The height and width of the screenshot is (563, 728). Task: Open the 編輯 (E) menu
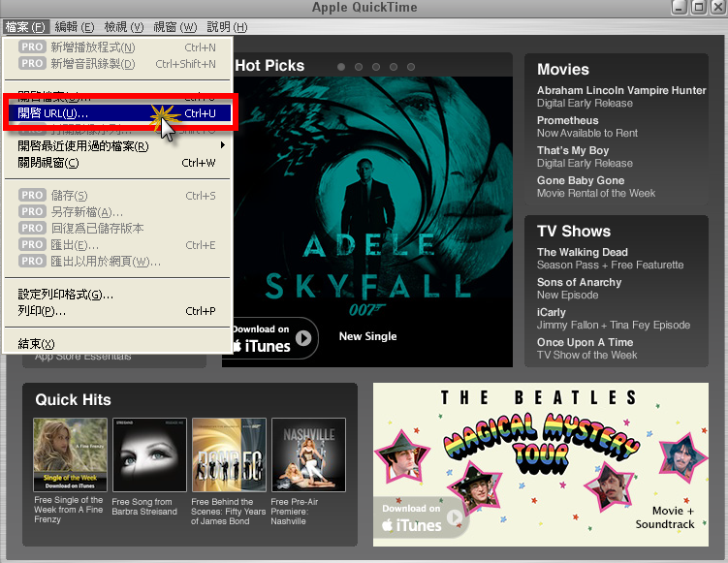pos(75,27)
